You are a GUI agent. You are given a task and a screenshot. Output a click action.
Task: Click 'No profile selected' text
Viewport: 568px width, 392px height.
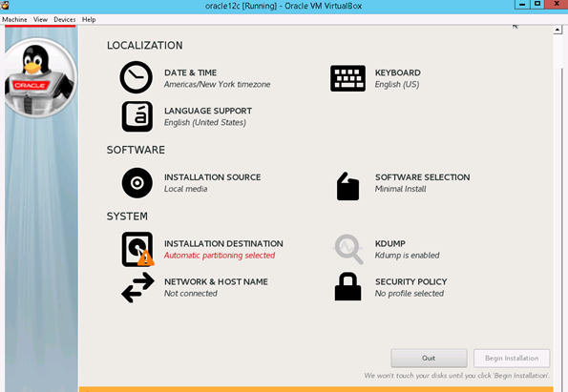pyautogui.click(x=410, y=294)
